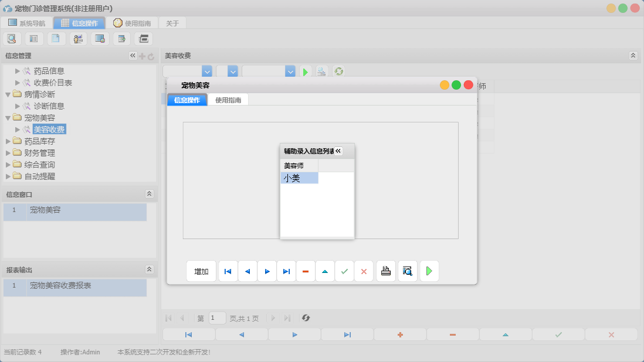Image resolution: width=644 pixels, height=362 pixels.
Task: Open print preview magnifier icon in dialog
Action: (x=408, y=271)
